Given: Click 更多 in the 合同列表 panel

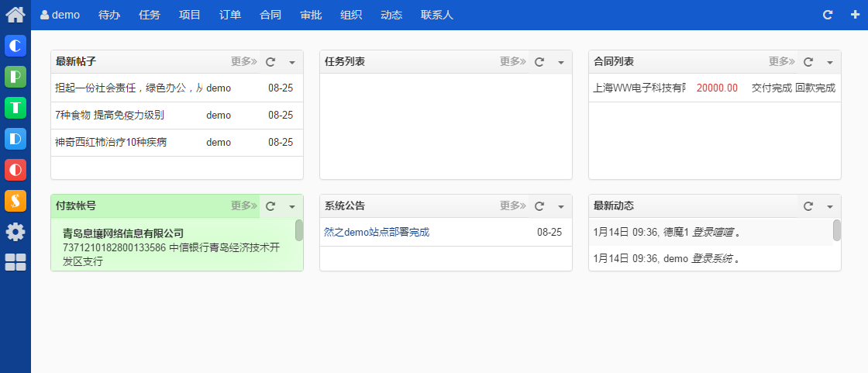Looking at the screenshot, I should pos(782,61).
